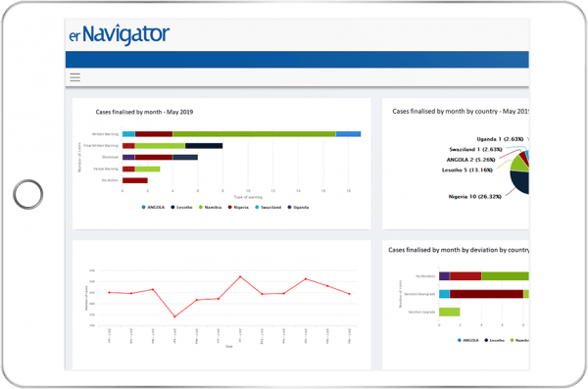Click the 'Type of warning' axis title
Image resolution: width=588 pixels, height=389 pixels.
[x=248, y=197]
